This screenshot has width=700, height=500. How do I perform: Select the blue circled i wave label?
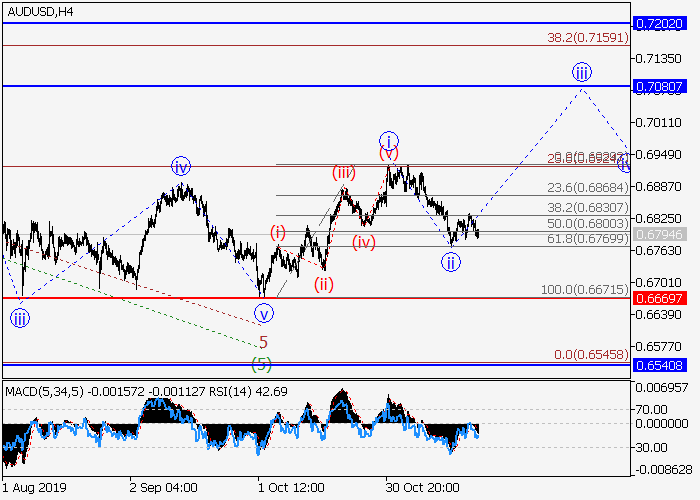point(388,140)
